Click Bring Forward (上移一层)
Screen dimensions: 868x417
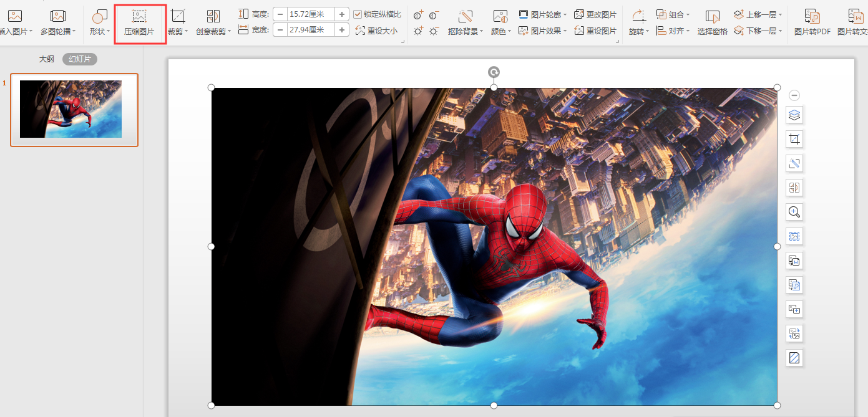(x=758, y=14)
